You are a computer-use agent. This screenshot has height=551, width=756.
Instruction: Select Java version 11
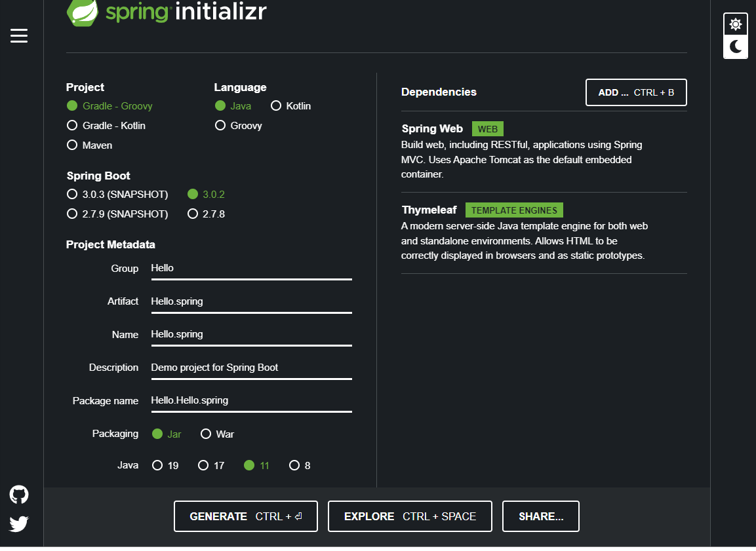(256, 465)
